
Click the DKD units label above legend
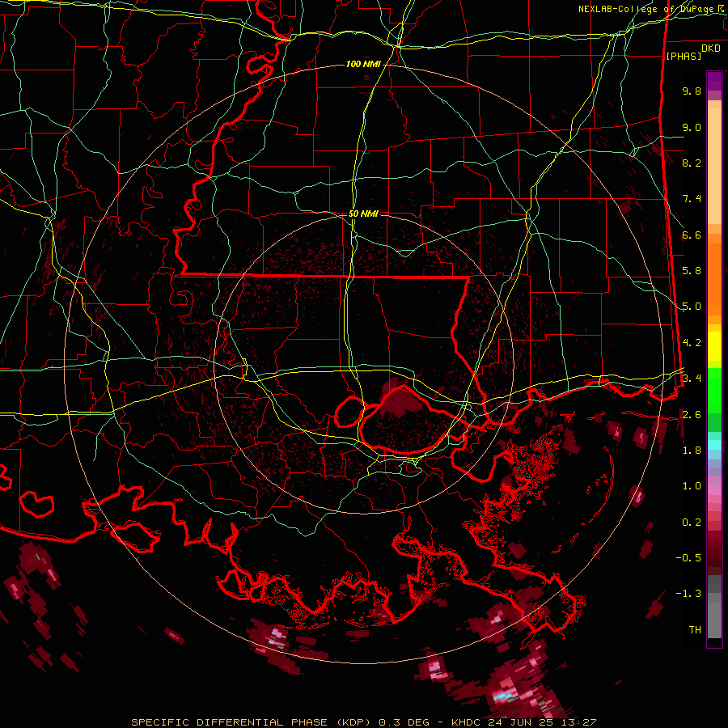711,49
